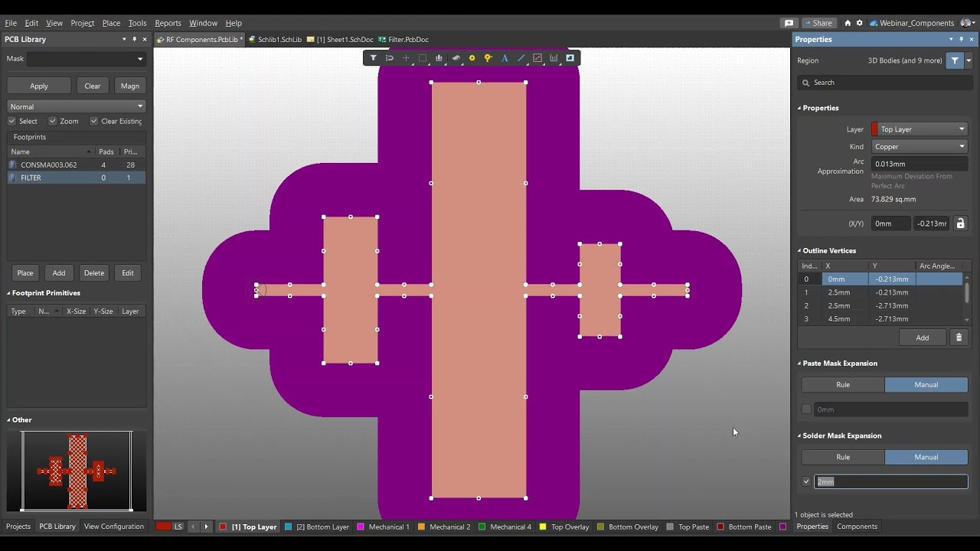
Task: Toggle the Zoom checkbox
Action: click(x=53, y=121)
